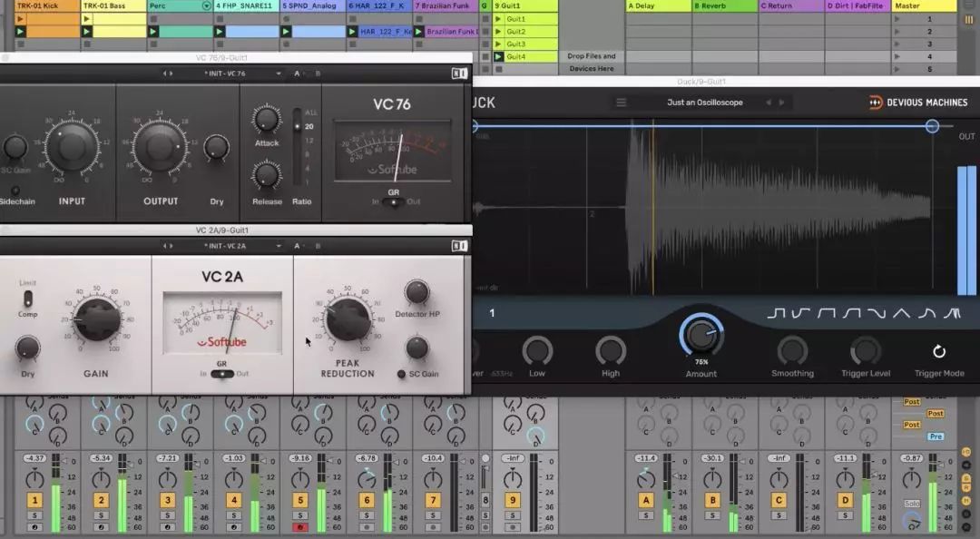Click the Amount knob in Duck

coord(701,335)
